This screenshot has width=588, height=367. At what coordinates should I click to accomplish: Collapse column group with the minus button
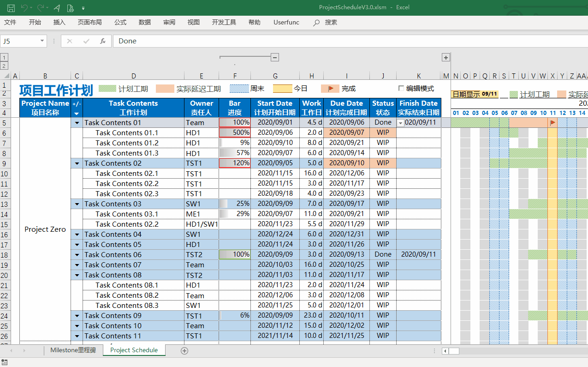point(274,57)
